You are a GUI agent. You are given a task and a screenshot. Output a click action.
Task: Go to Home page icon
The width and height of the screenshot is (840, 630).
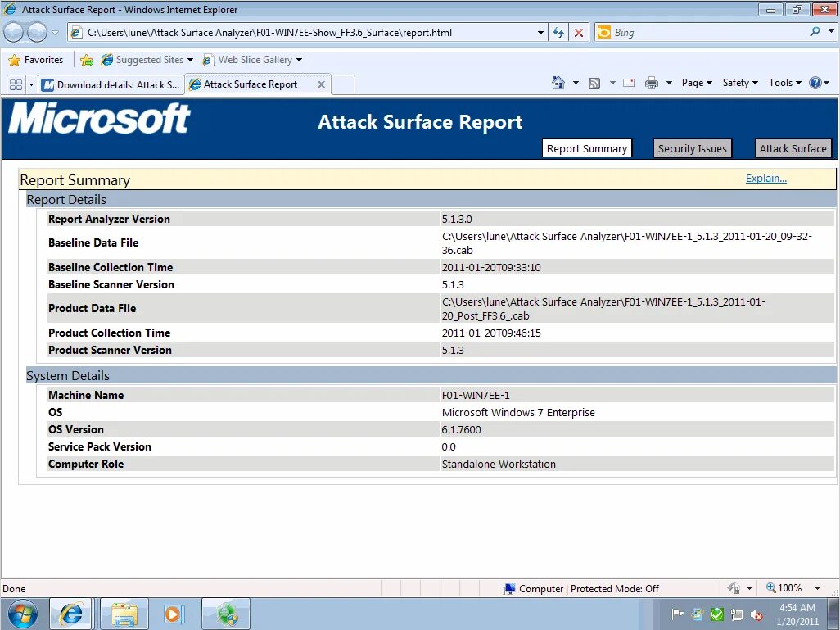[x=558, y=83]
